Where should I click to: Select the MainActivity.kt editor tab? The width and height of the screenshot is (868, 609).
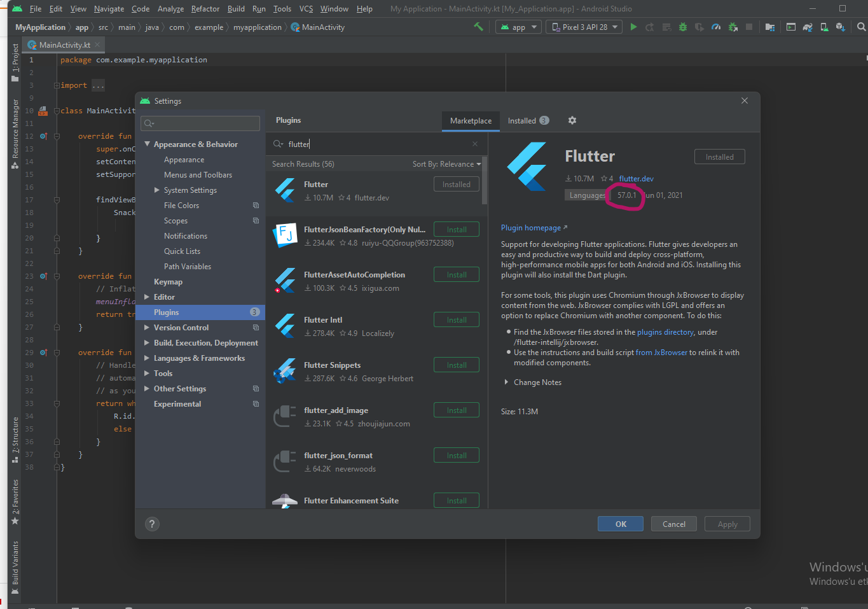point(64,45)
